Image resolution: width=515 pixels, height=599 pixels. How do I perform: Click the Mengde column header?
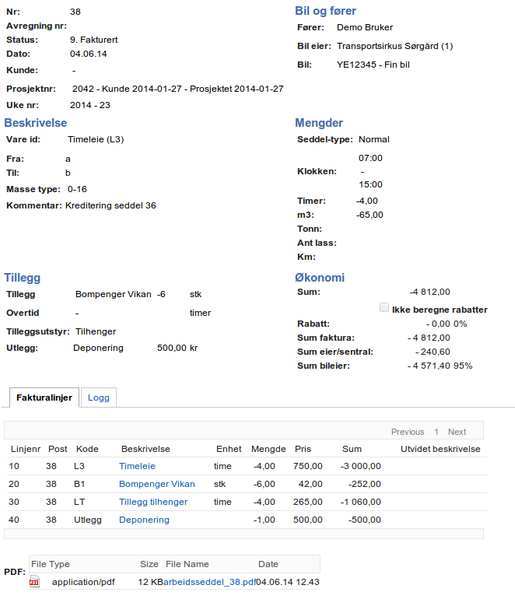(269, 449)
